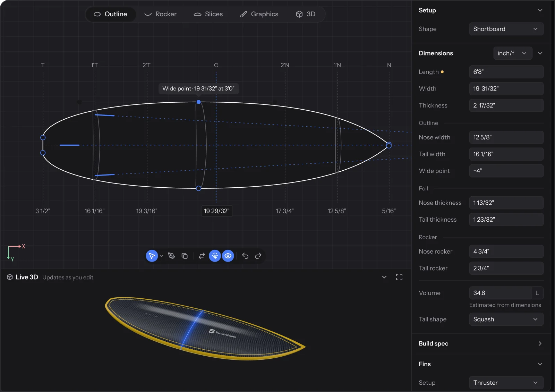This screenshot has width=555, height=392.
Task: Click the 17 3/4" width measurement
Action: [x=285, y=211]
